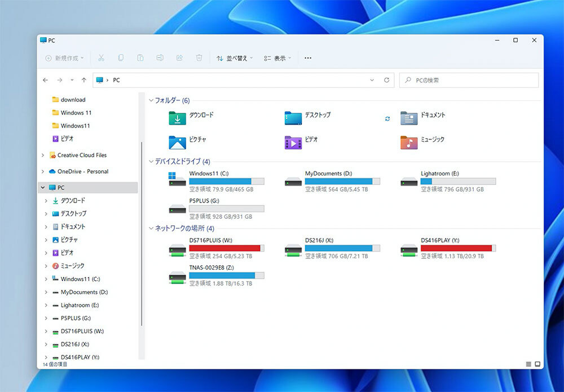Image resolution: width=564 pixels, height=392 pixels.
Task: Open the address bar history dropdown
Action: tap(372, 80)
